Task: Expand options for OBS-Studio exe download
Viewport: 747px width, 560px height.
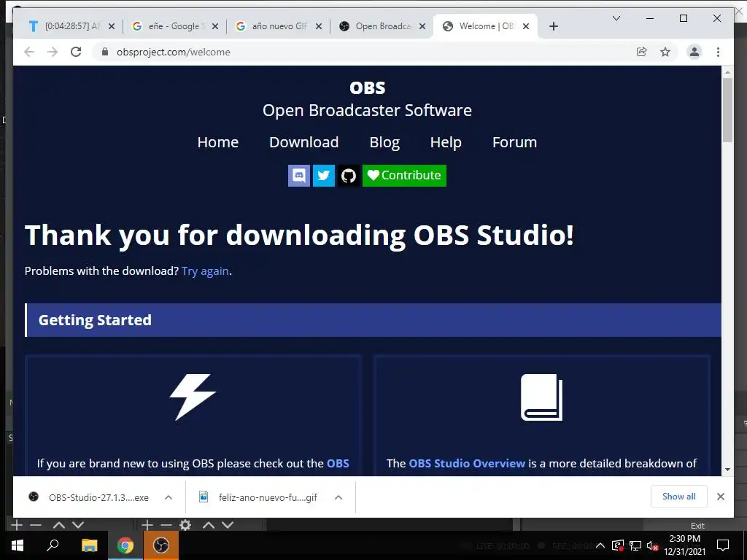Action: 169,497
